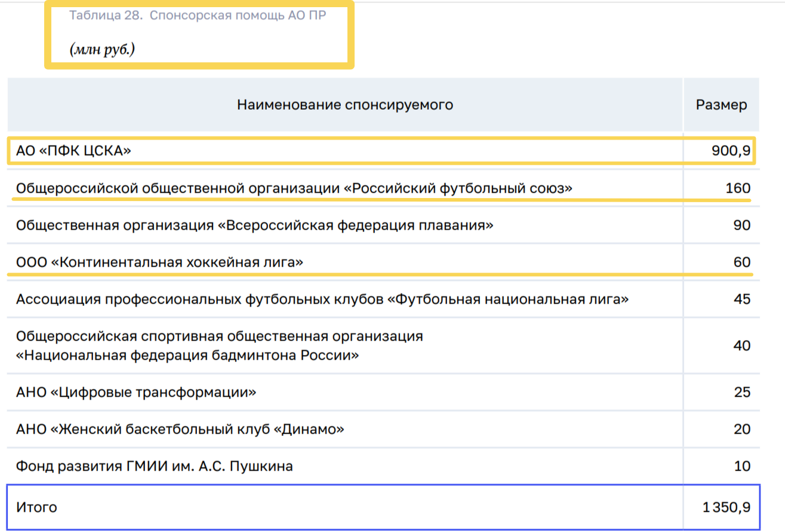Select the «Всероссийская федерация плавания» entry
Screen dimensions: 785x532
point(255,225)
